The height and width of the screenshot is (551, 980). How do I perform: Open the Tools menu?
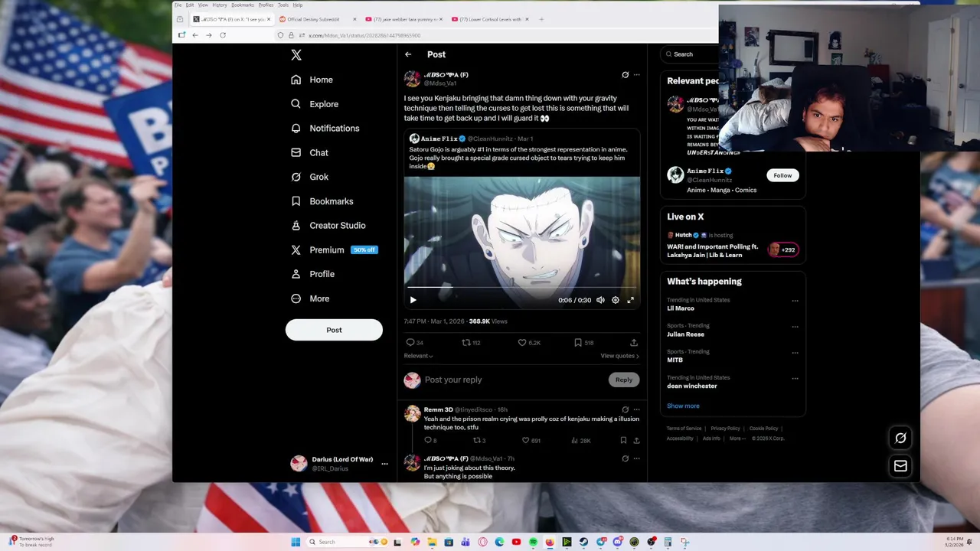pos(283,5)
